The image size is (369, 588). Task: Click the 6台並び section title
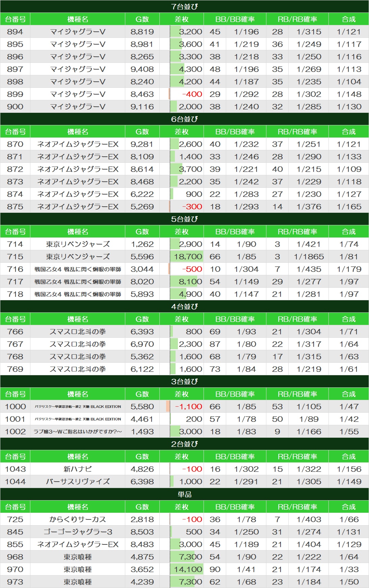pyautogui.click(x=184, y=119)
